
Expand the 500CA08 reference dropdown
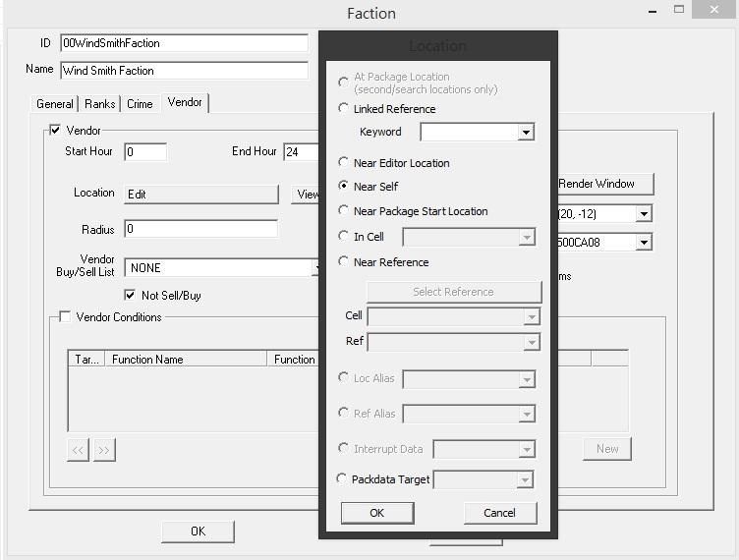[644, 243]
